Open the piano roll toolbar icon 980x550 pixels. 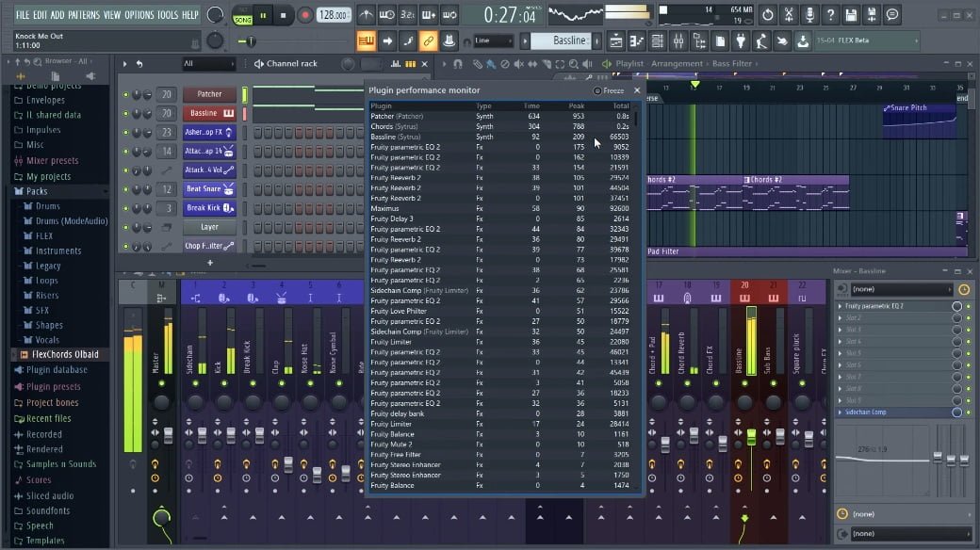click(636, 41)
